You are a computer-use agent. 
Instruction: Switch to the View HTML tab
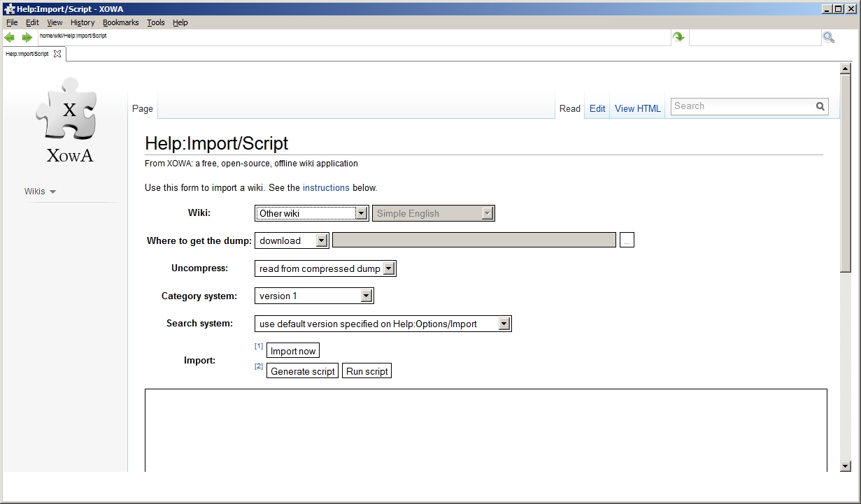[637, 108]
